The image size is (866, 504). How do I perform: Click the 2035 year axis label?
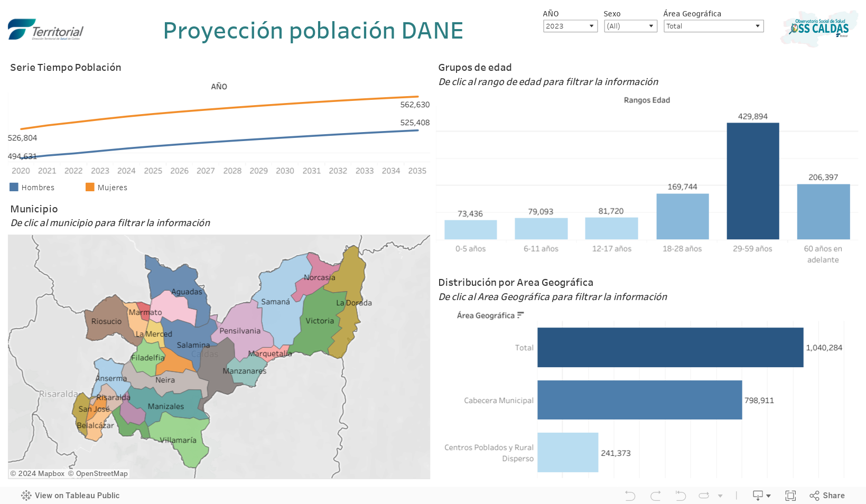(417, 171)
